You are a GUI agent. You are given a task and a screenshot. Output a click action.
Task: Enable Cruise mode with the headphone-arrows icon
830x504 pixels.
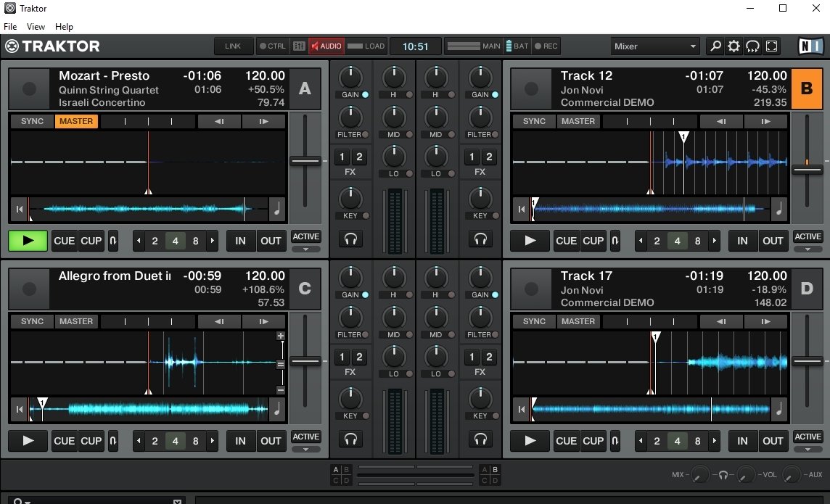(752, 46)
